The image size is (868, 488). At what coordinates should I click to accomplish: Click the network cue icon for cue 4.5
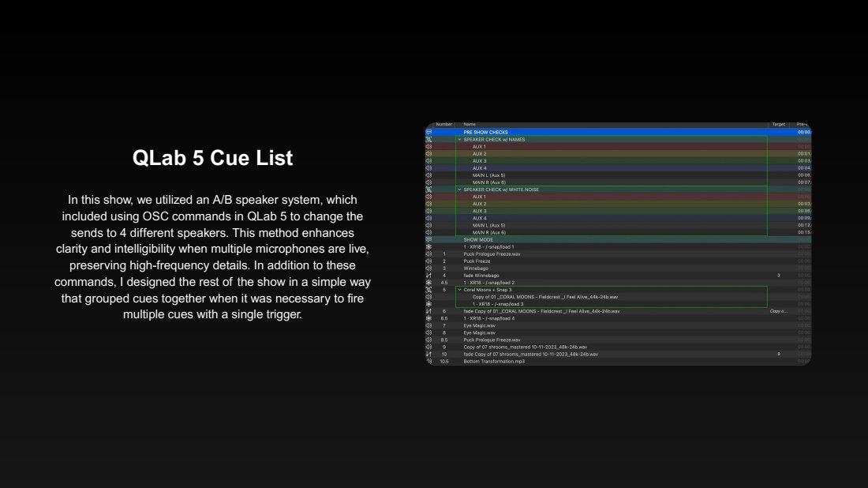(x=429, y=283)
